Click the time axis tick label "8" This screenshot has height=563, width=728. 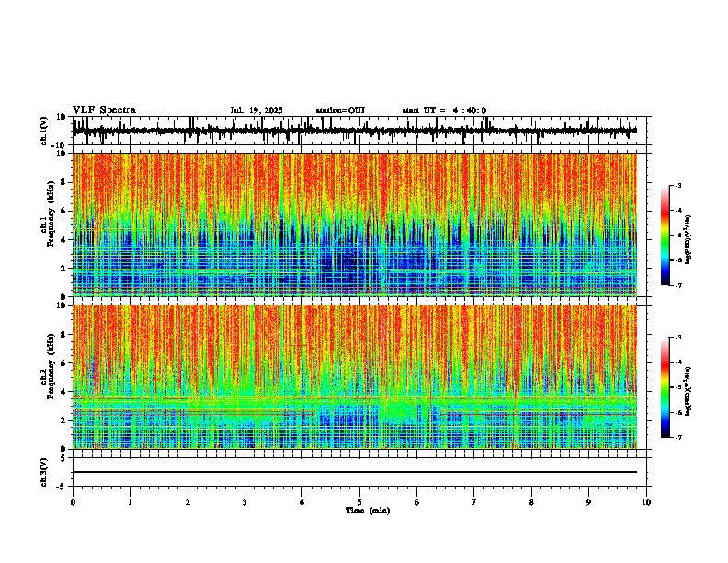pyautogui.click(x=531, y=502)
